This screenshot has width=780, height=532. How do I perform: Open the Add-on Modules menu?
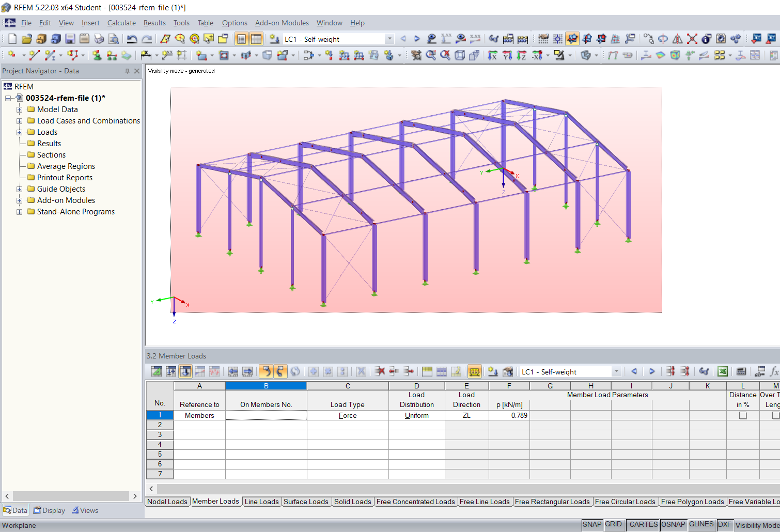282,23
